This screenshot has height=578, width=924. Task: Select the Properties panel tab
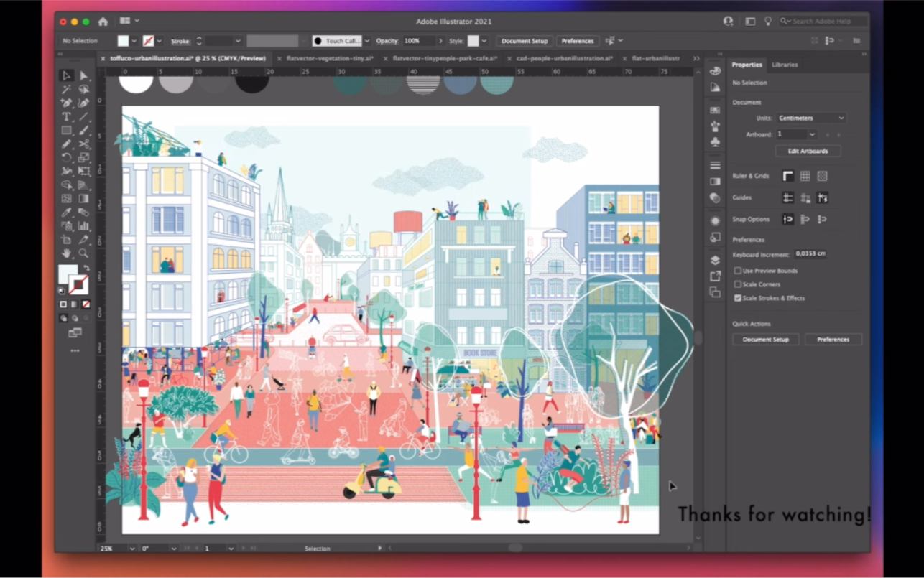[747, 65]
